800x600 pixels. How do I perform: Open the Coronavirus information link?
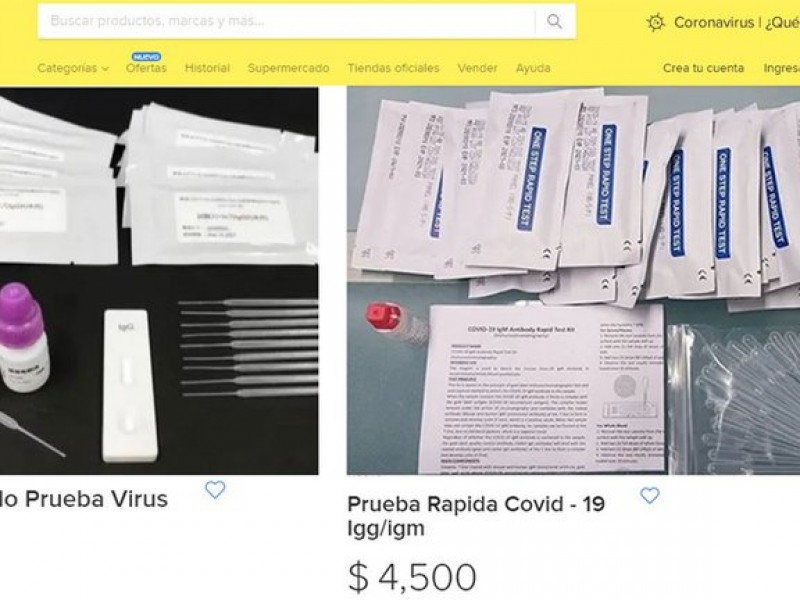pos(737,22)
